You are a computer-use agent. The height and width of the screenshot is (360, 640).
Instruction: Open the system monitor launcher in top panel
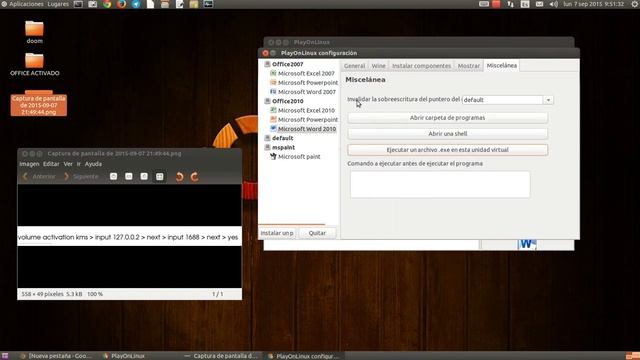208,4
